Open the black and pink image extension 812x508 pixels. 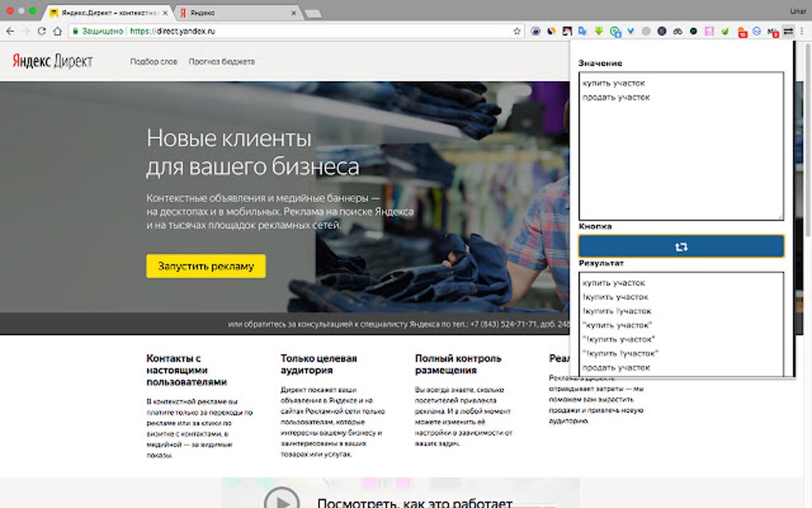point(567,31)
